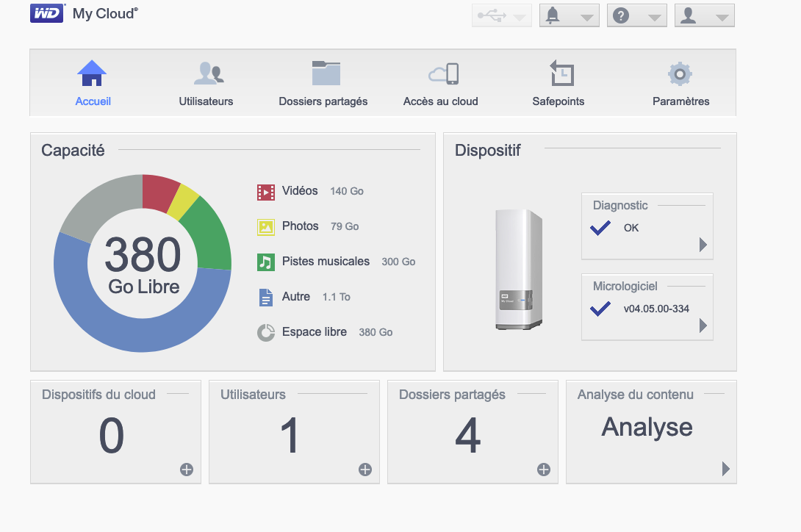Select the Accueil tab label
Screen dimensions: 801x532
(93, 101)
